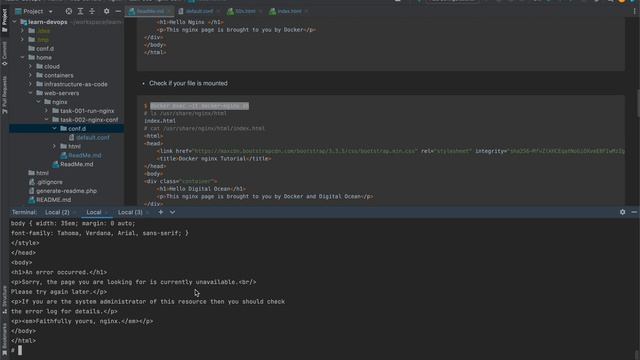This screenshot has width=640, height=360.
Task: Open Terminal panel settings gear
Action: click(x=622, y=212)
